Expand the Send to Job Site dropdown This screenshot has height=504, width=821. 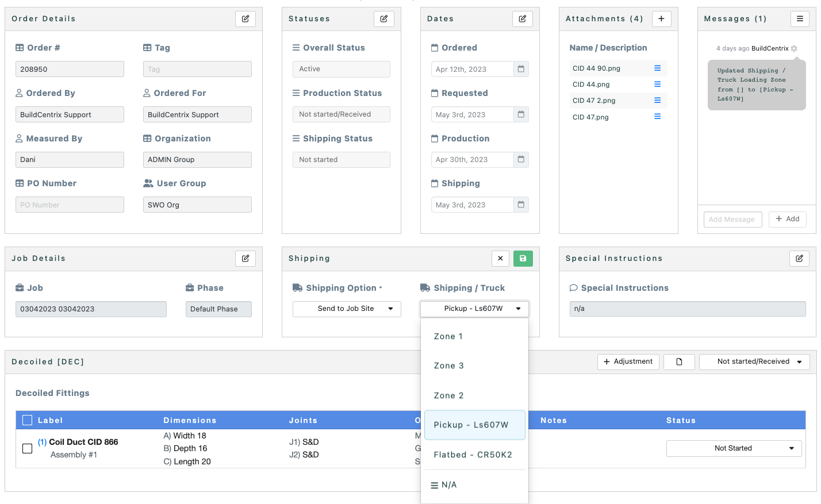tap(347, 309)
